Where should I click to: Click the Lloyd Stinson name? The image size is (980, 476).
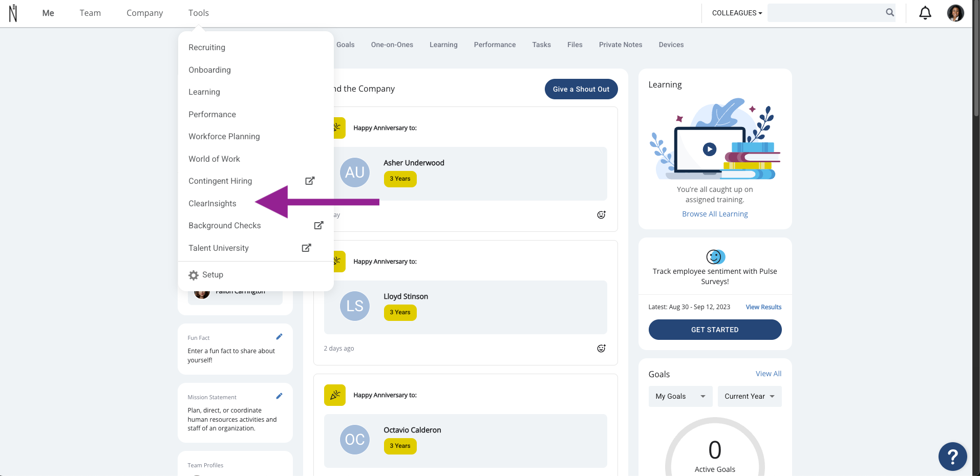click(x=406, y=296)
